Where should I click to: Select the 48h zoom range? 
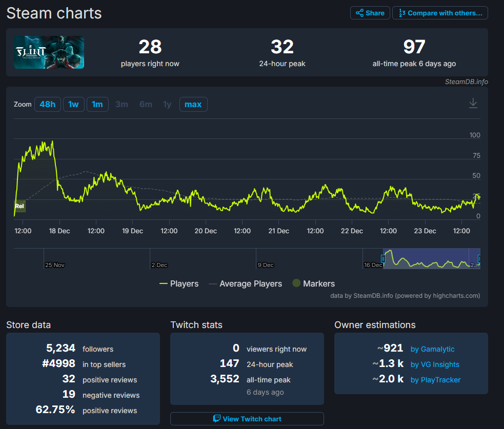pos(48,105)
